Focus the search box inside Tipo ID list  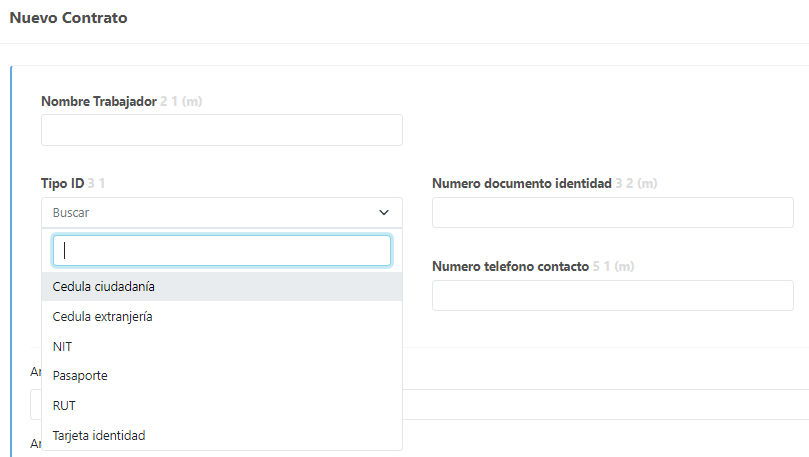[221, 251]
